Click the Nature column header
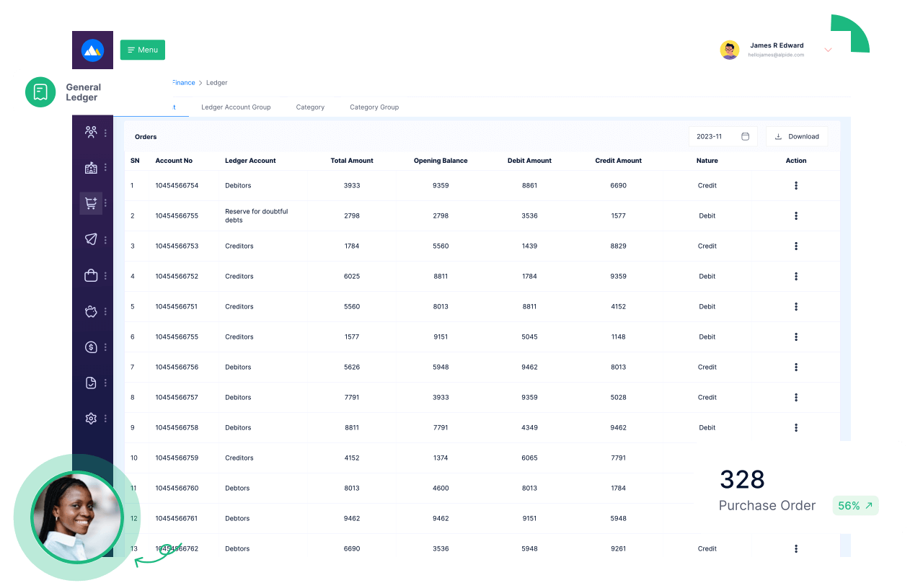 pos(707,161)
